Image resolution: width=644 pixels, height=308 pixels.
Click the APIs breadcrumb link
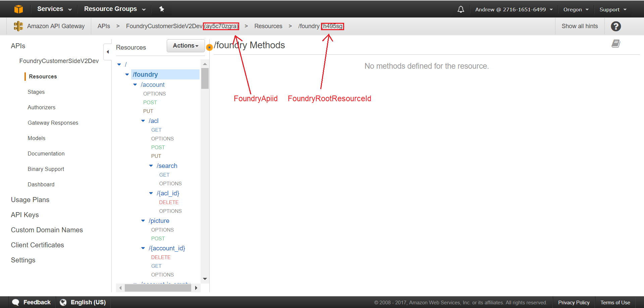pos(104,26)
